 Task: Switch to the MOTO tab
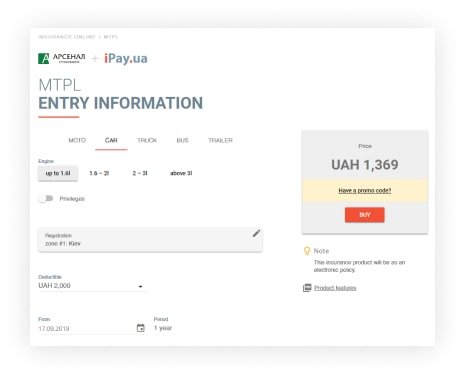(77, 140)
